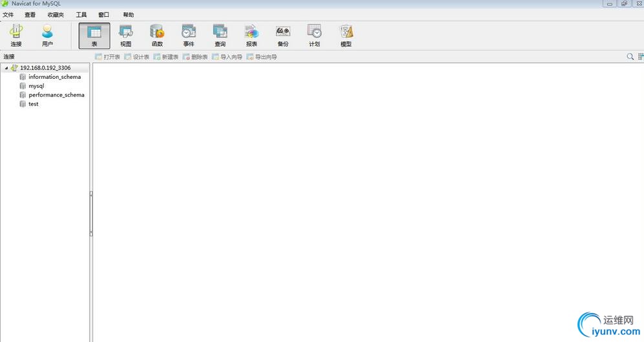The height and width of the screenshot is (342, 644).
Task: Launch 导出向导 (Export Wizard)
Action: coord(262,57)
